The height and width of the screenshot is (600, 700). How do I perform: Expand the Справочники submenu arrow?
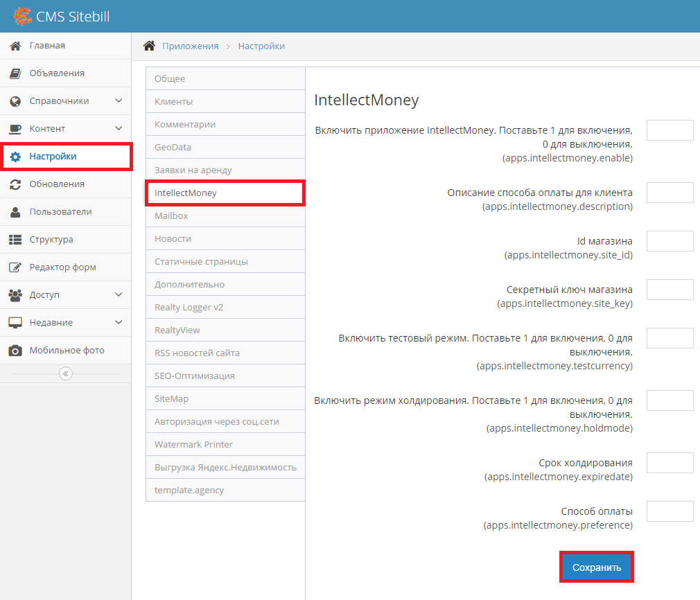tap(119, 101)
